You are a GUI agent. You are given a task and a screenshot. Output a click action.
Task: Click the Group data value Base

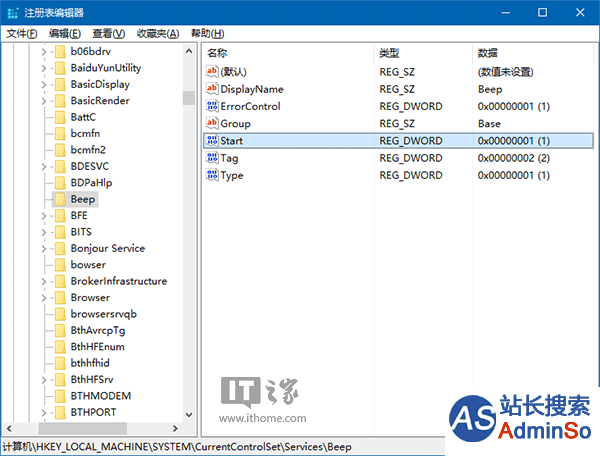click(489, 124)
